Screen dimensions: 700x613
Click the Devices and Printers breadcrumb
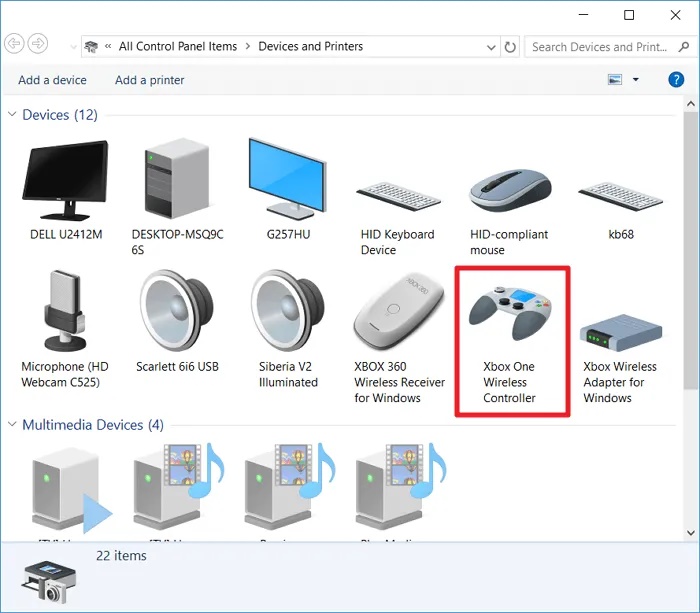310,46
